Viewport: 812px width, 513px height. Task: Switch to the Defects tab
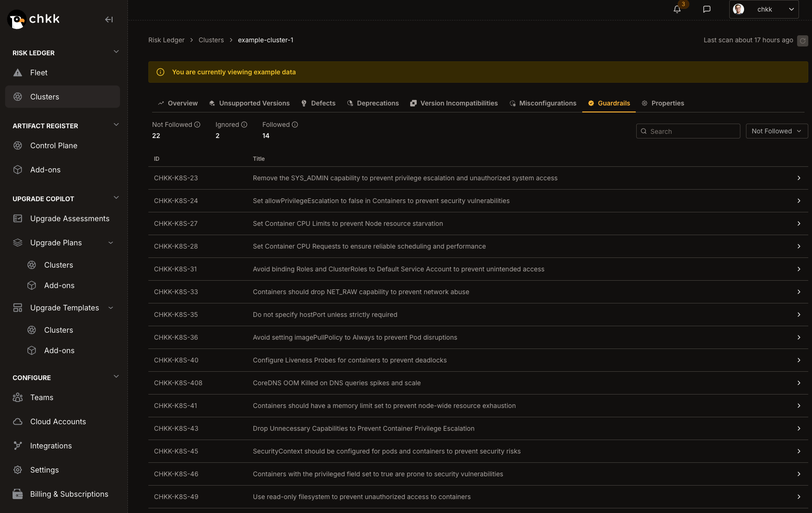pos(319,103)
